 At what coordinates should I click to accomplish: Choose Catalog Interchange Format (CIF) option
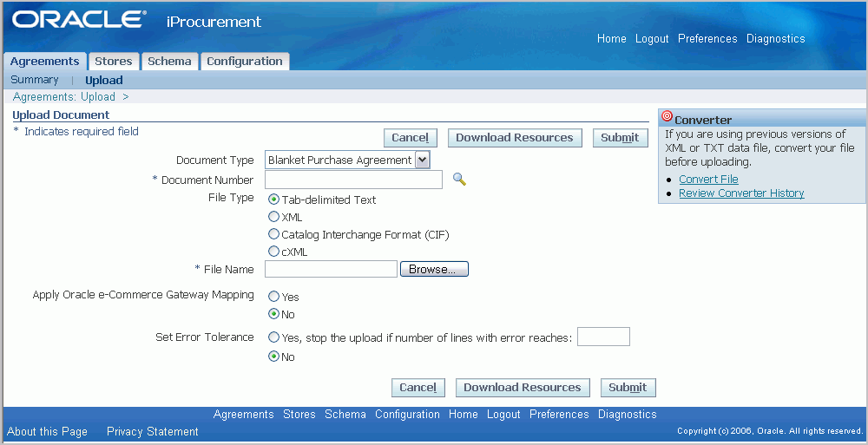[273, 233]
